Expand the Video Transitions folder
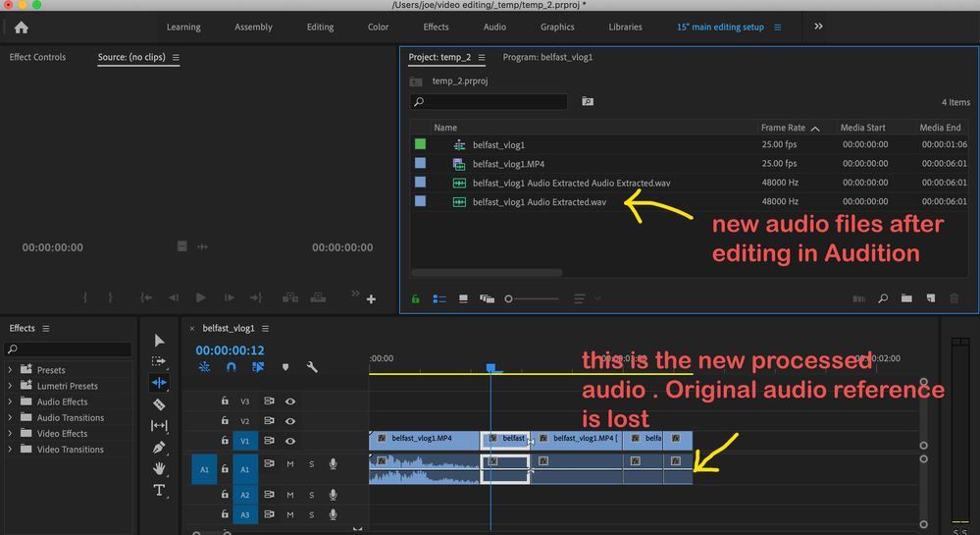The image size is (980, 535). (10, 450)
